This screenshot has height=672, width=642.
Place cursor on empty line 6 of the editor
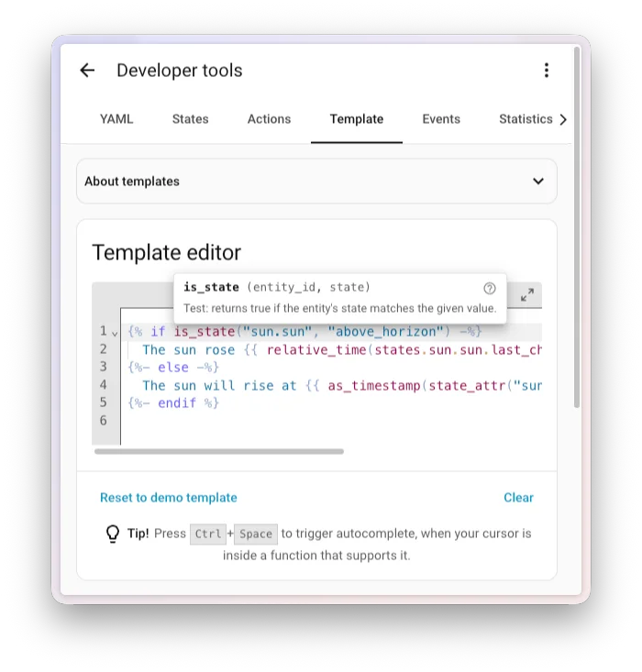click(x=330, y=421)
